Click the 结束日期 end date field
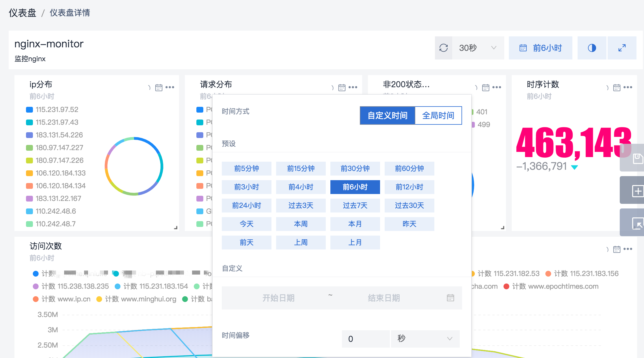Viewport: 644px width, 358px height. (384, 298)
